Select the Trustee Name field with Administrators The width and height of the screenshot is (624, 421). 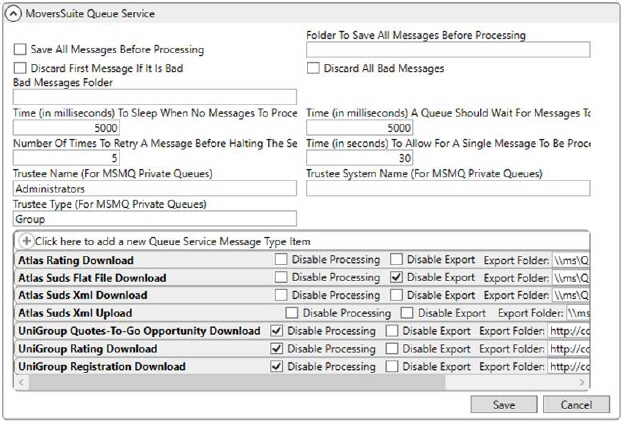155,188
